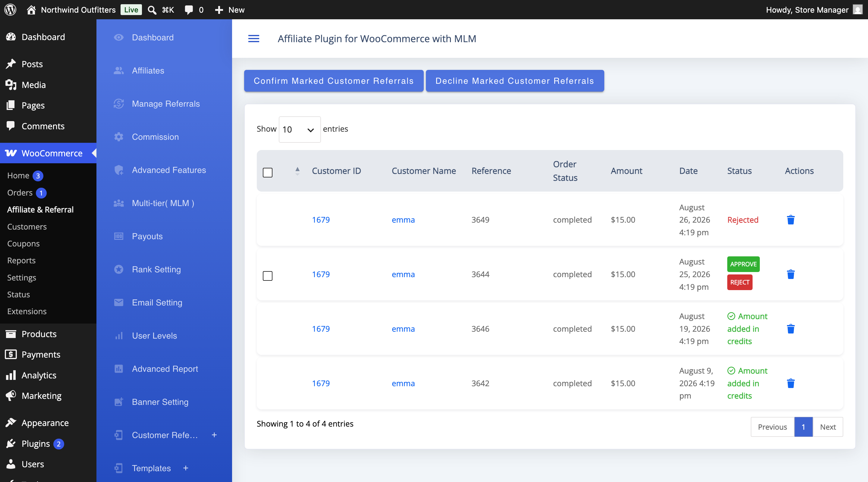Click the Affiliates people icon
Image resolution: width=868 pixels, height=482 pixels.
click(119, 70)
